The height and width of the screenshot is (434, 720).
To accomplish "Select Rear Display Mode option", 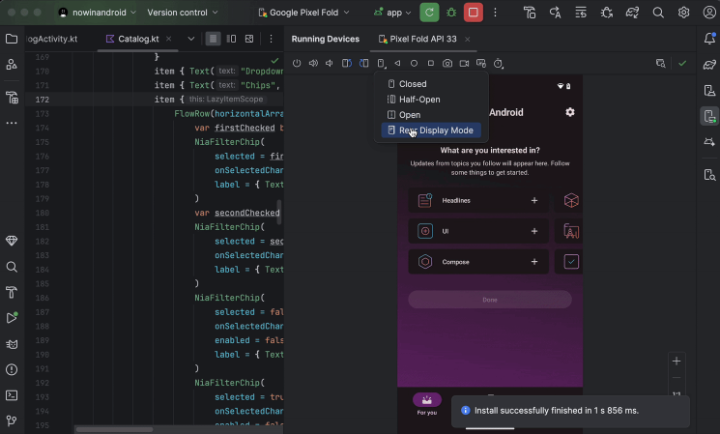I will (431, 130).
